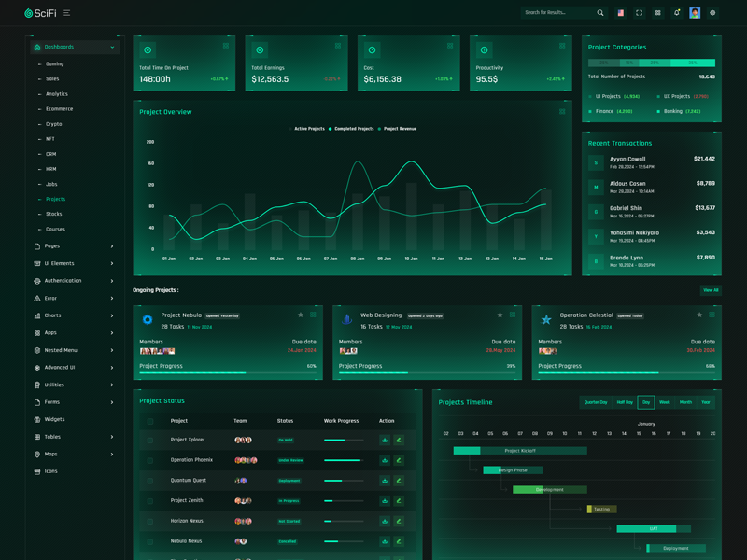
Task: Click edit icon for Quantum Quest
Action: pos(399,481)
